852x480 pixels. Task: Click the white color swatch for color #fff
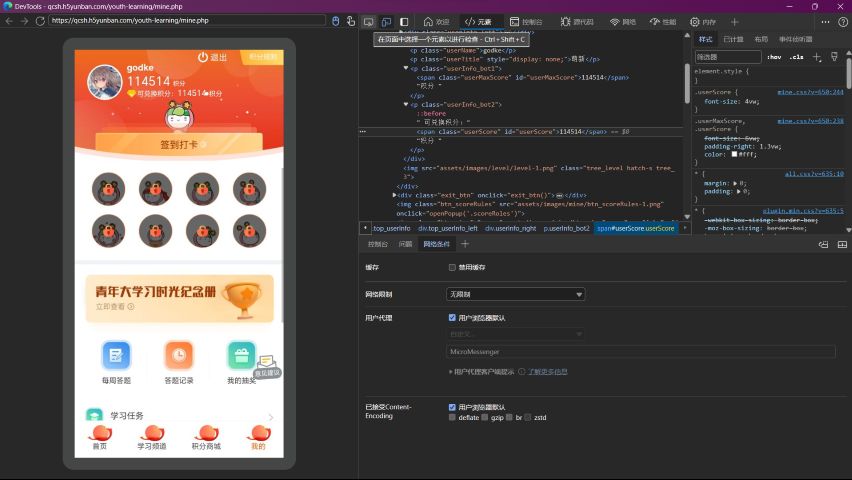click(734, 154)
